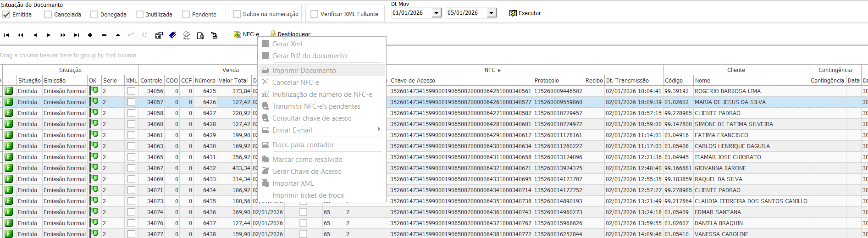Expand the Enviar E-mail submenu arrow

coord(379,129)
